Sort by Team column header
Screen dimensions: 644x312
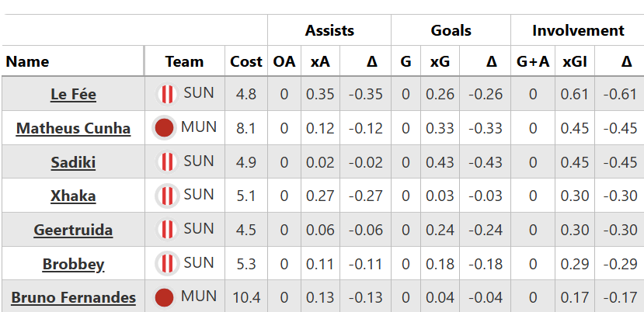[184, 61]
